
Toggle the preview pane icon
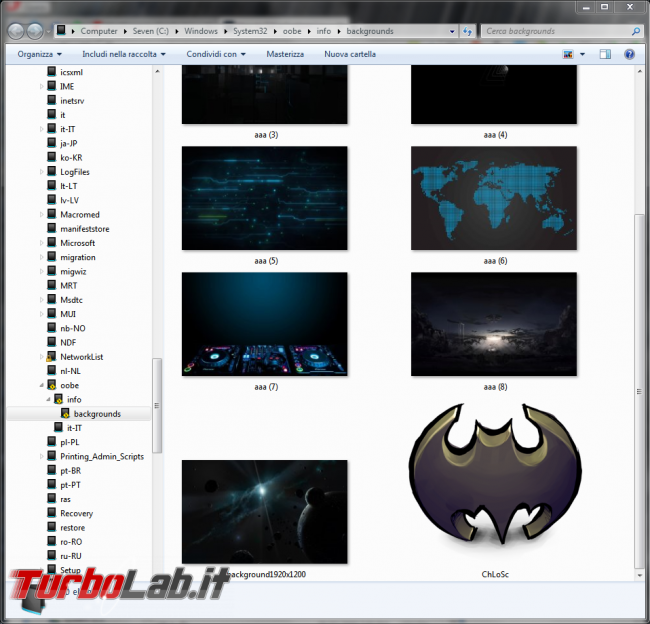605,54
